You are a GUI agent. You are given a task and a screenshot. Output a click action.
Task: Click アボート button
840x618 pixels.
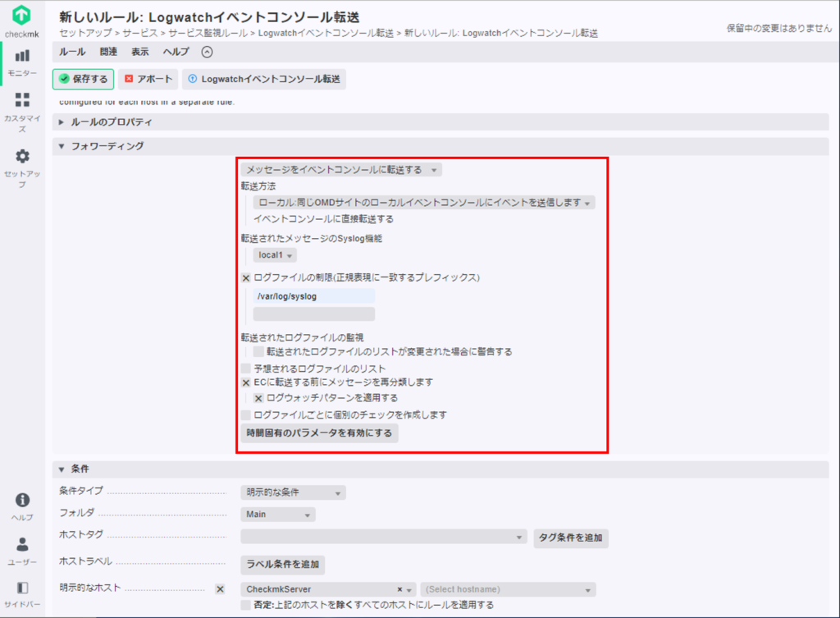(x=148, y=79)
